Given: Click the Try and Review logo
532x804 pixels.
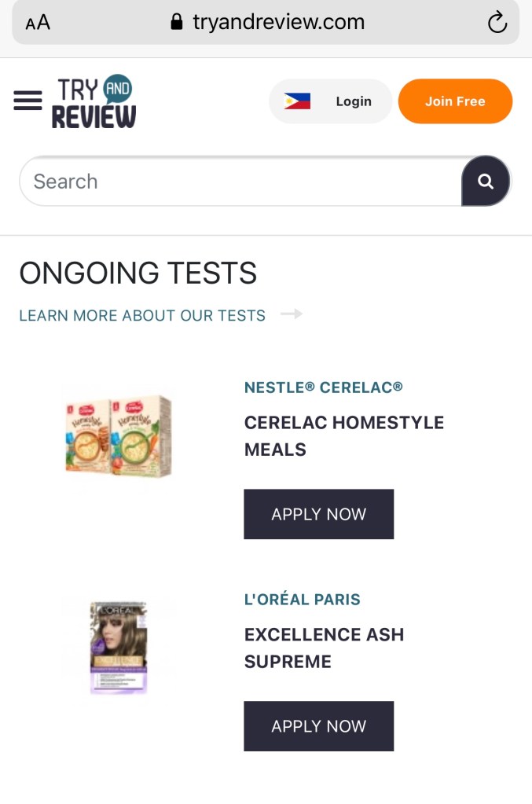Looking at the screenshot, I should click(x=94, y=102).
